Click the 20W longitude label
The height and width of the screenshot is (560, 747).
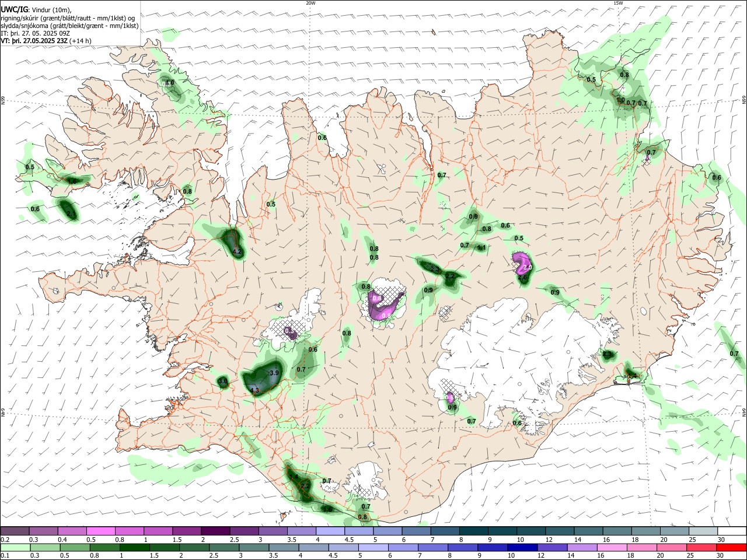coord(310,3)
